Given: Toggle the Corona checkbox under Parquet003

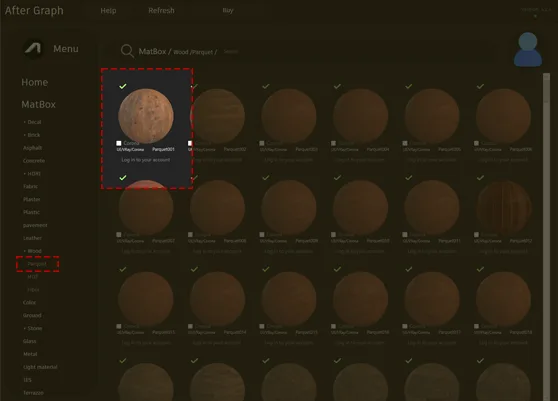Looking at the screenshot, I should click(262, 143).
